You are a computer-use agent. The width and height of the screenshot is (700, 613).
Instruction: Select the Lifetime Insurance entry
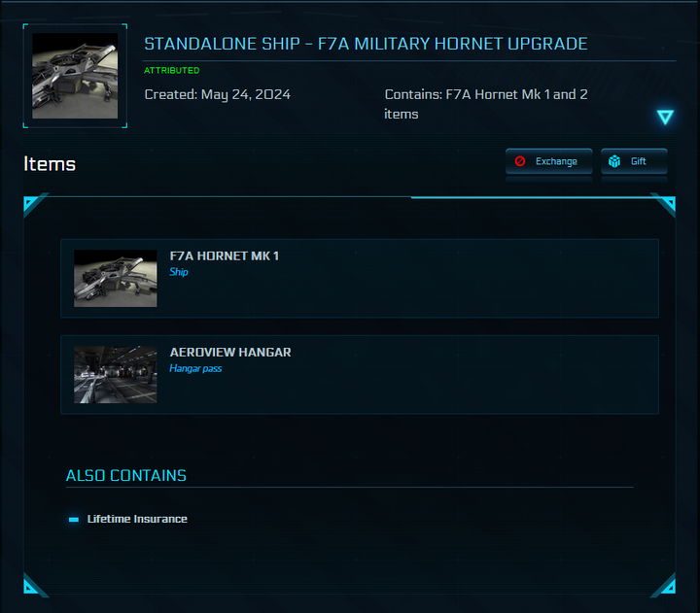point(137,519)
